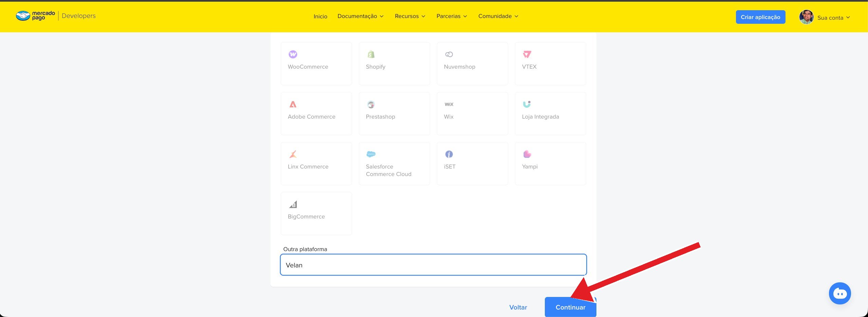This screenshot has width=868, height=317.
Task: Expand the Documentação dropdown menu
Action: tap(361, 16)
